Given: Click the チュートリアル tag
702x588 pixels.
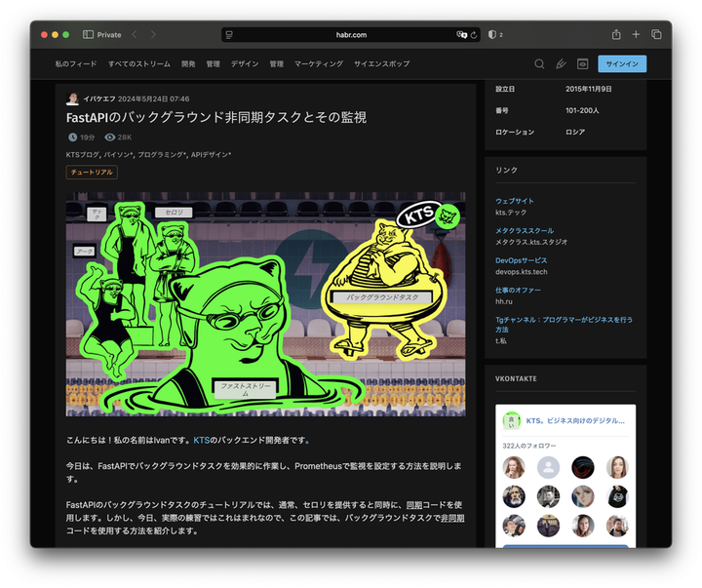Looking at the screenshot, I should coord(92,173).
